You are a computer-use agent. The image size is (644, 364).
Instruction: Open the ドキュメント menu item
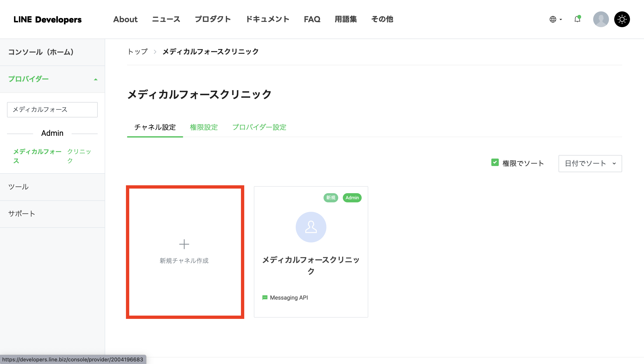(x=268, y=19)
